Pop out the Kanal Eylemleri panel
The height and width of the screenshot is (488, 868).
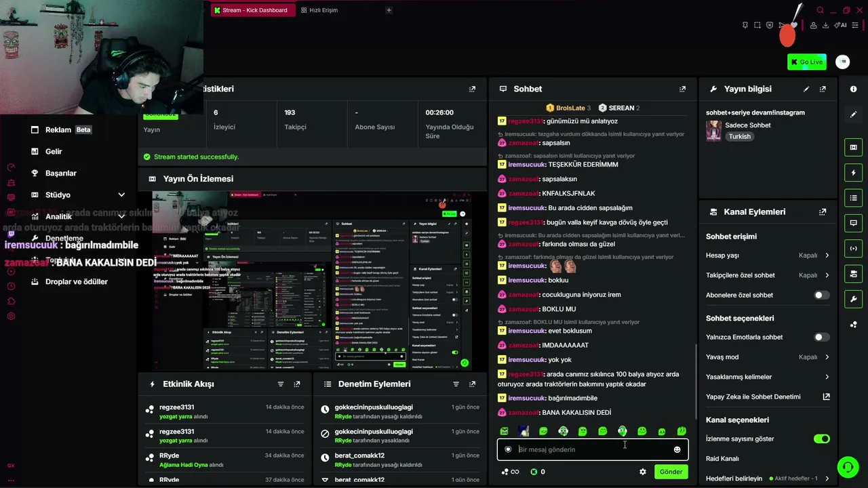click(823, 211)
